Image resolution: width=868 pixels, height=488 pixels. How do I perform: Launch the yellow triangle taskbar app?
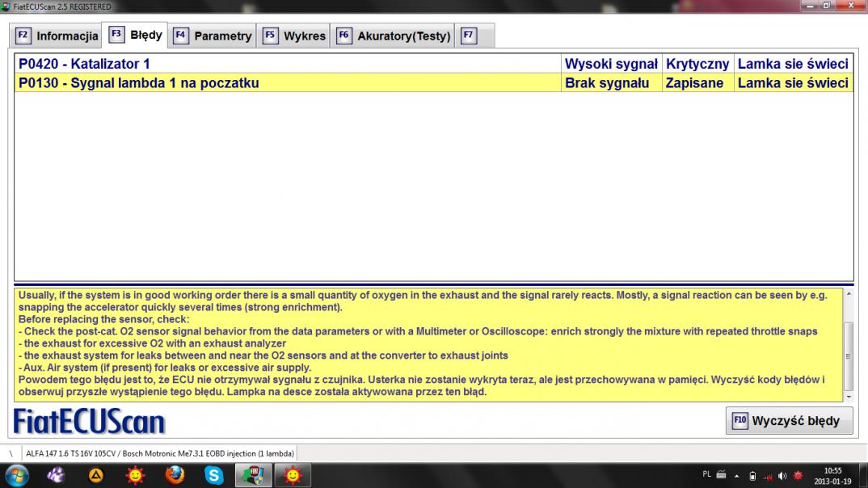coord(95,475)
